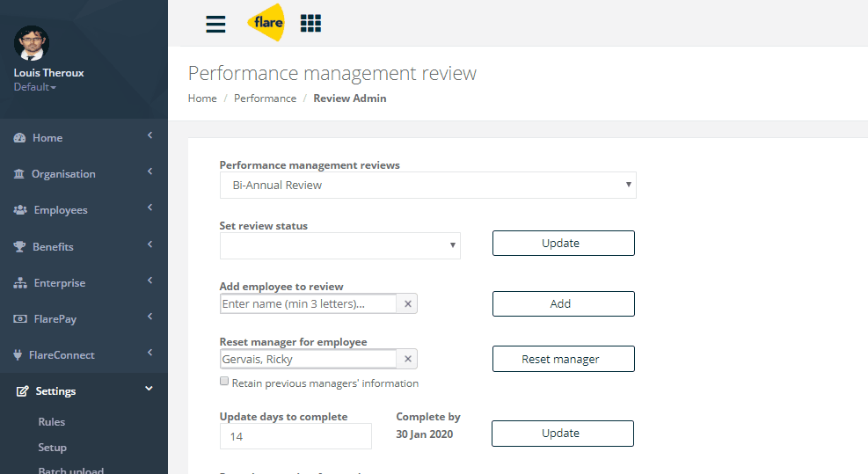868x474 pixels.
Task: Expand the Employees sidebar menu
Action: [x=83, y=210]
